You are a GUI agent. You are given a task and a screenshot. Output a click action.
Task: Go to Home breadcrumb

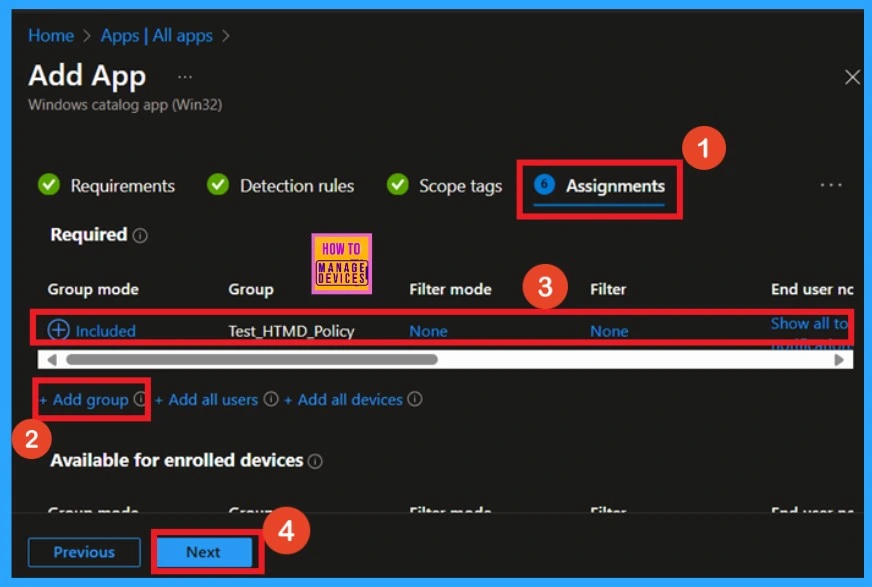tap(51, 36)
